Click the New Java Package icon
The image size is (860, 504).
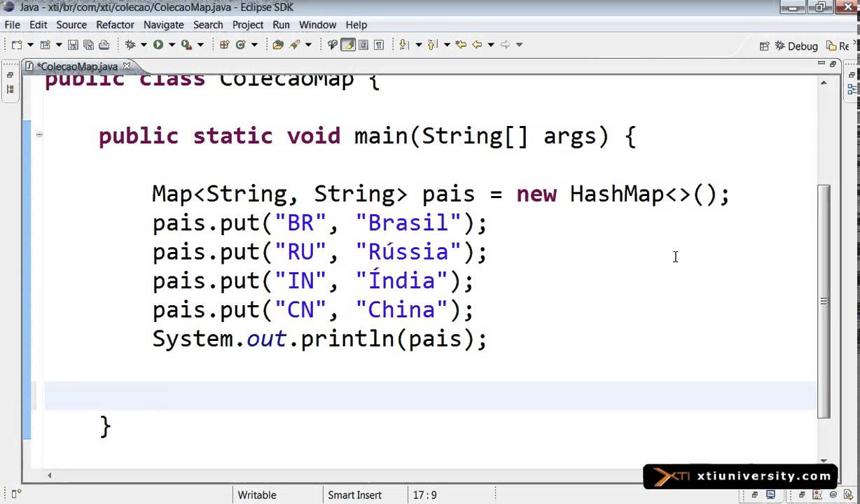(224, 45)
